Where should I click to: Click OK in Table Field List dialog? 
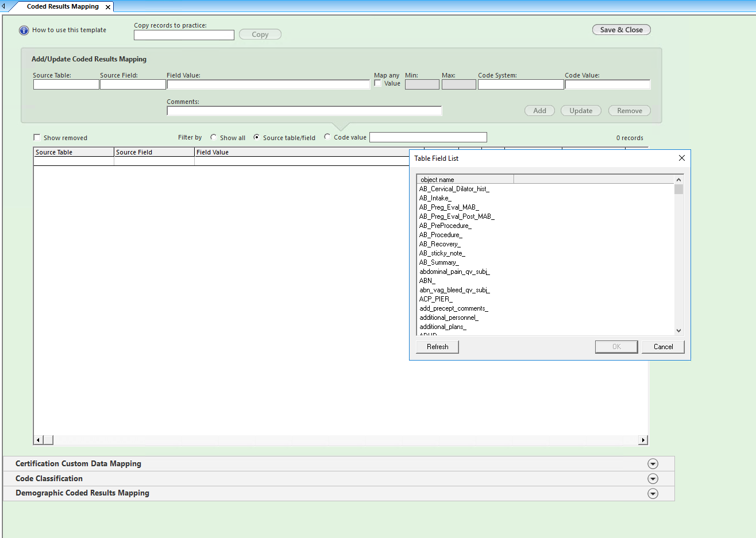616,347
